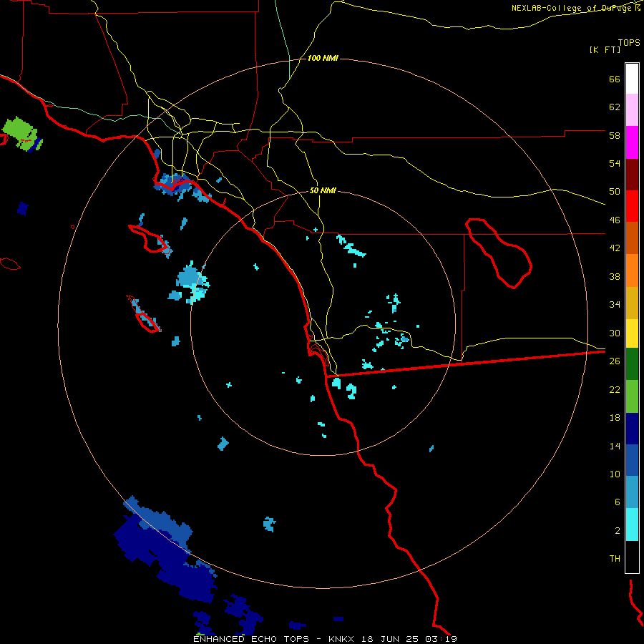
Task: Pick the dark green legend swatch
Action: click(x=632, y=364)
